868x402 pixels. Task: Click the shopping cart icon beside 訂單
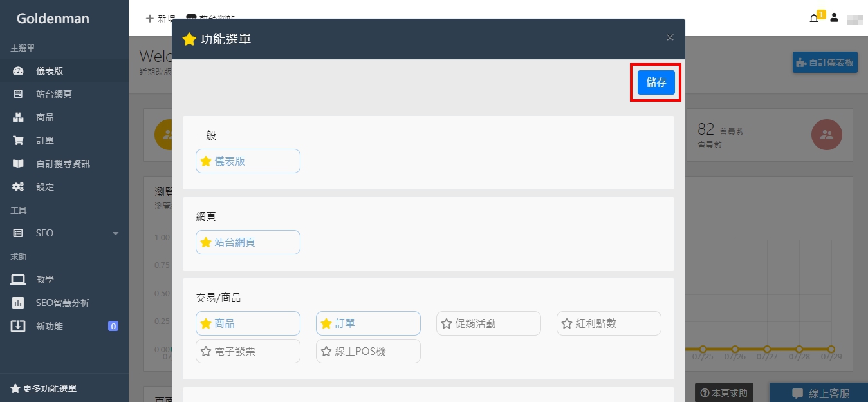(18, 140)
